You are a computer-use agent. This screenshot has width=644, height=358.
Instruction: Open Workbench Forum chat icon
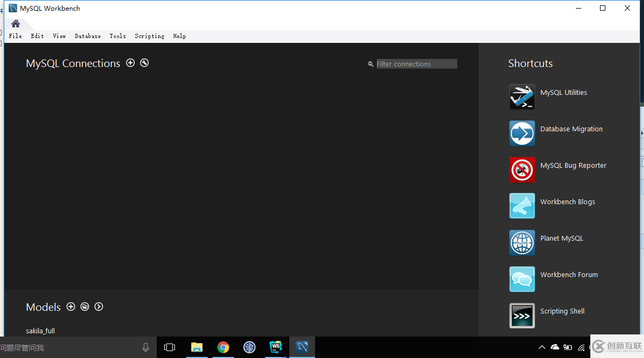(522, 279)
